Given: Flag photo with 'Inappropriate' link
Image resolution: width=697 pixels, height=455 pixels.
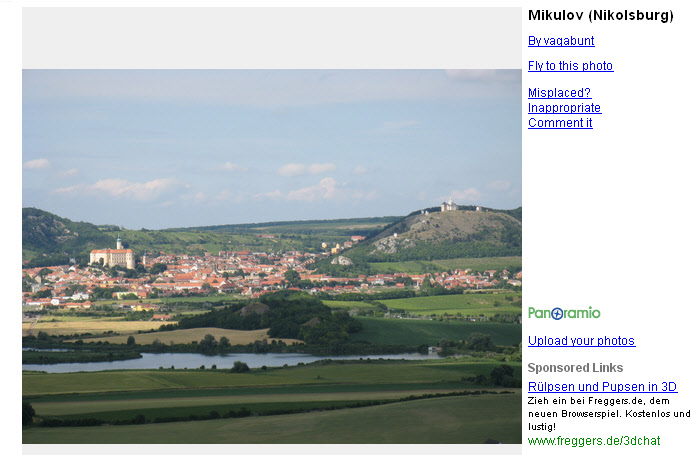Looking at the screenshot, I should pyautogui.click(x=564, y=108).
